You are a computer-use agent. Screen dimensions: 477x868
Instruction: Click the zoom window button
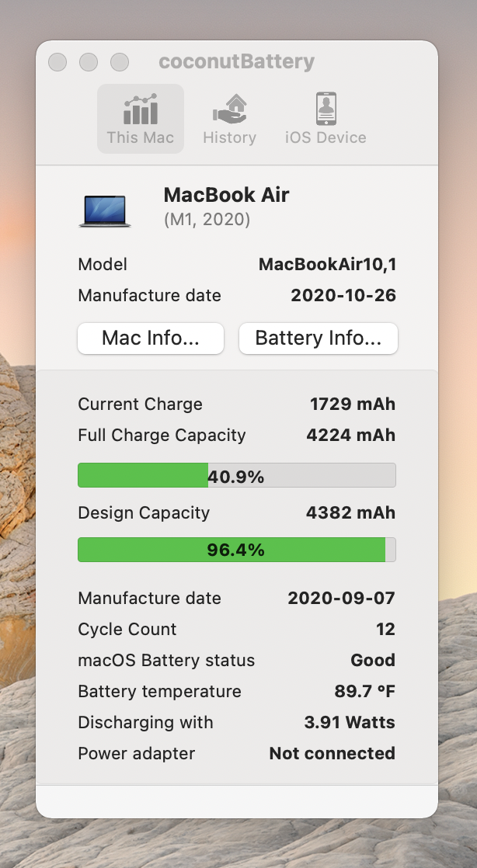[x=120, y=62]
